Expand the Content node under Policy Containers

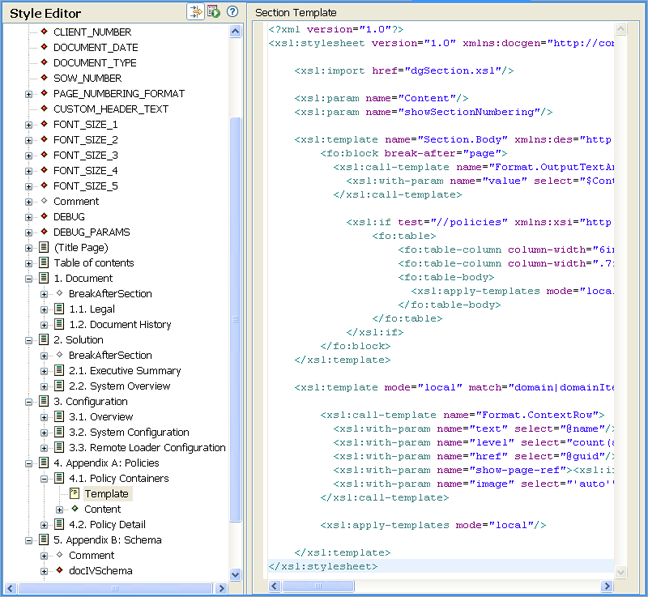coord(59,510)
